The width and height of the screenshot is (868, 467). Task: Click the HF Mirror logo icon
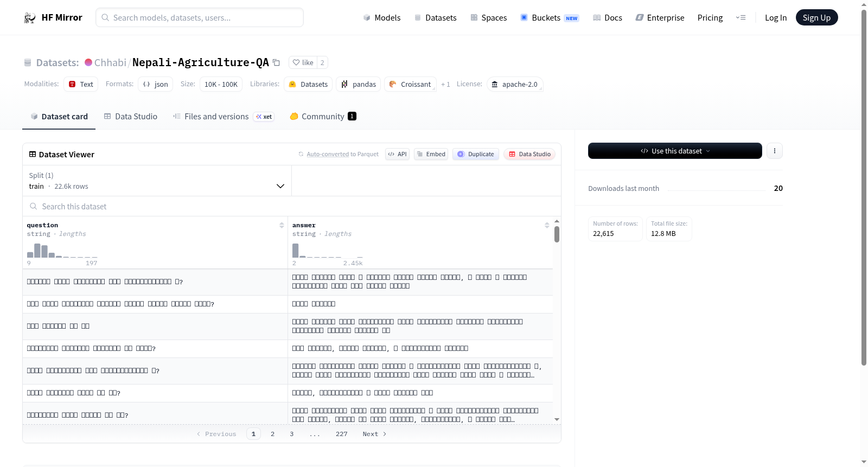coord(30,18)
